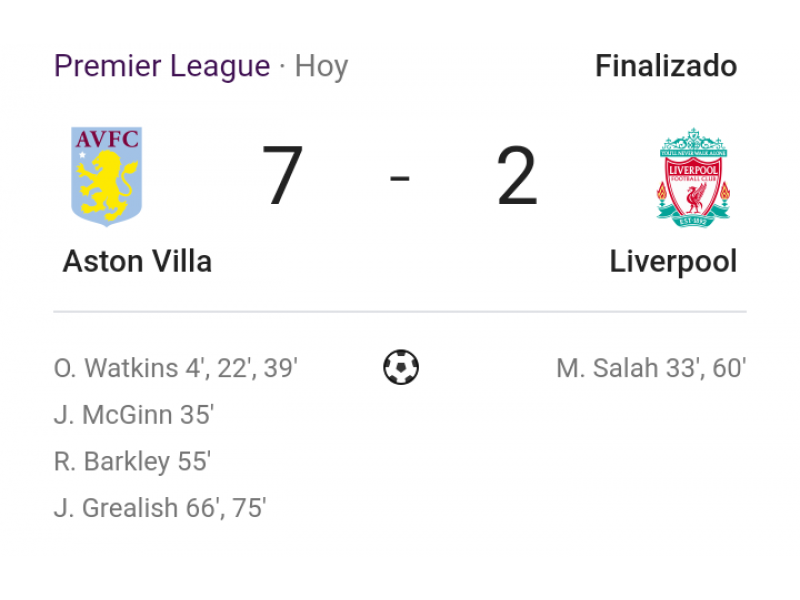800x600 pixels.
Task: Select R. Barkley 55' scorer entry
Action: [132, 461]
